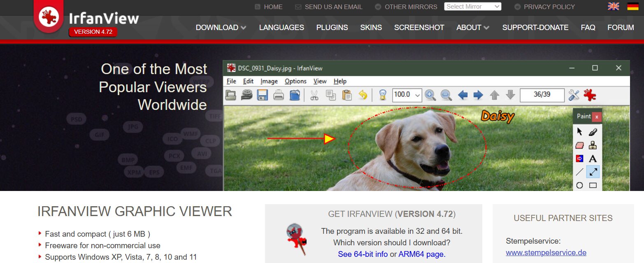Click the zoom in magnifier icon

pyautogui.click(x=430, y=95)
